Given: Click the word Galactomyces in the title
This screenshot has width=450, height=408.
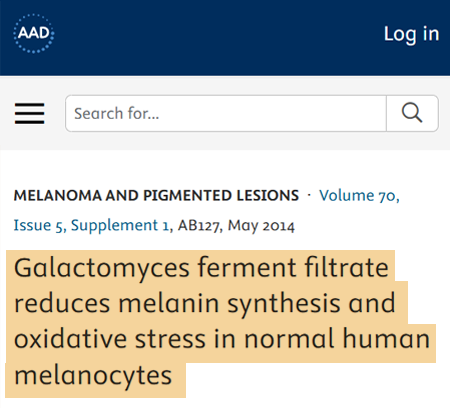Looking at the screenshot, I should pyautogui.click(x=102, y=268).
